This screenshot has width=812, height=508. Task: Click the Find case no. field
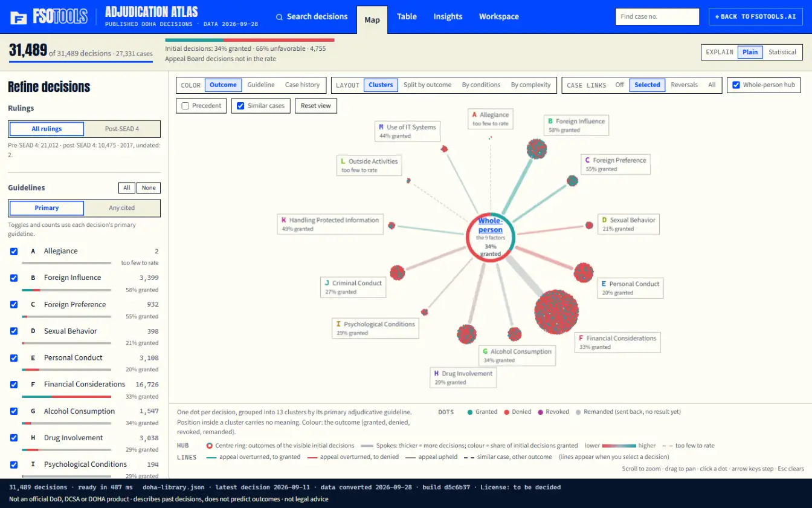point(657,17)
